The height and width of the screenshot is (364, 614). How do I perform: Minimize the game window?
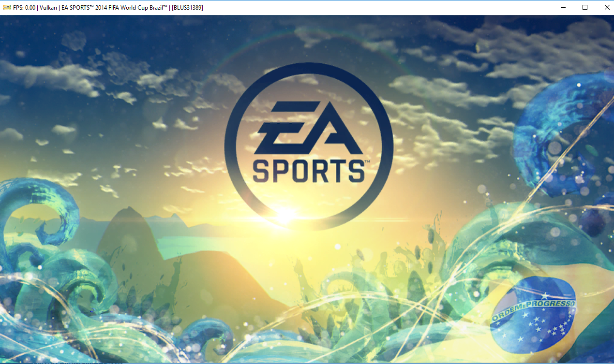[563, 7]
